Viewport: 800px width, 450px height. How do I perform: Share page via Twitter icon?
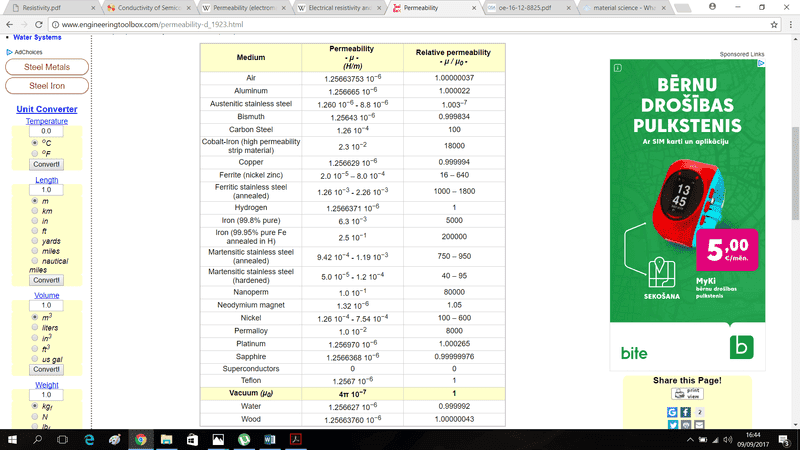(x=672, y=424)
